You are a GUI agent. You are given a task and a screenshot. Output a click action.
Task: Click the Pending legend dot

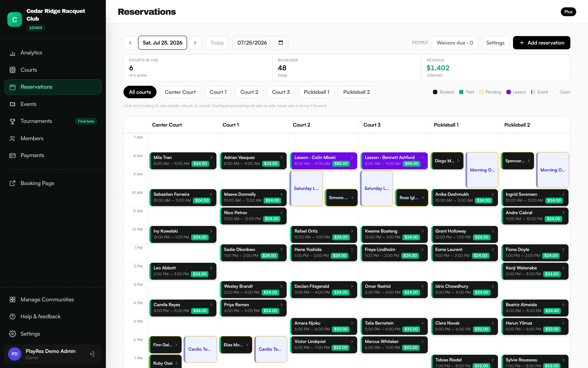coord(481,92)
